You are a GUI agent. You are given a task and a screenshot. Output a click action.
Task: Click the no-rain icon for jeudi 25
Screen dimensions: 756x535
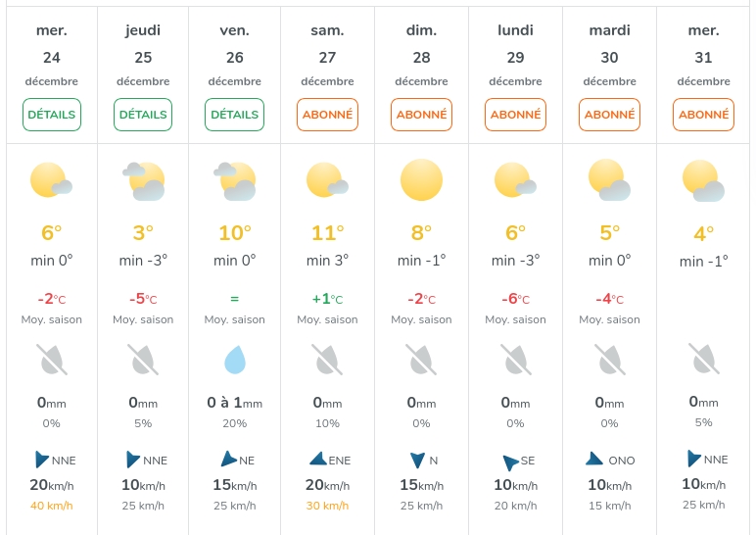[143, 360]
